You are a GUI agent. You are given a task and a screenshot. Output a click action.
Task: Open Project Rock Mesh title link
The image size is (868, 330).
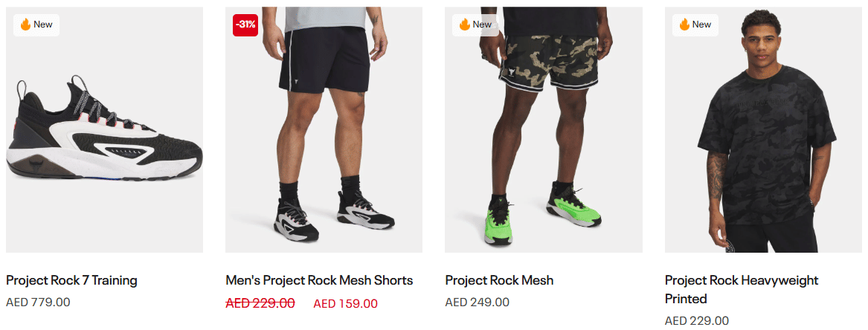point(499,280)
